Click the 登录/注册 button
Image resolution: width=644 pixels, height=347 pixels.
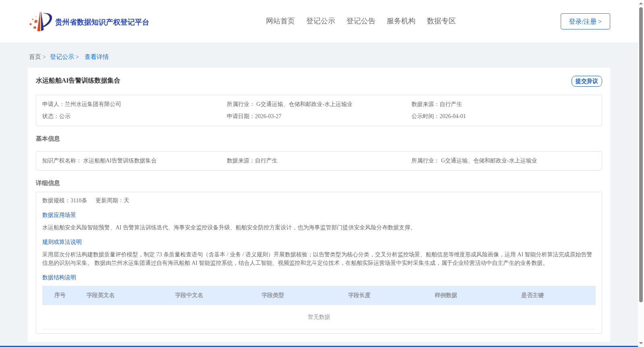pyautogui.click(x=585, y=21)
